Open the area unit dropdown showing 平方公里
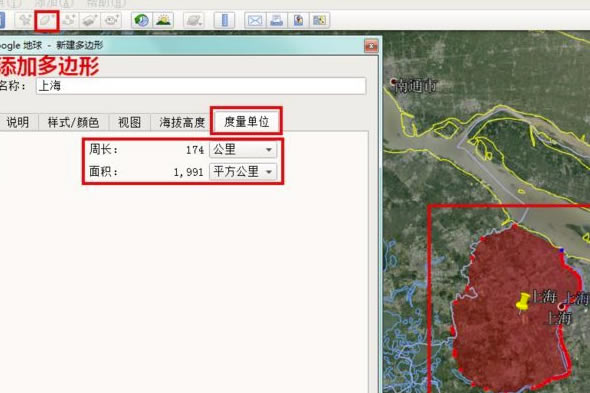This screenshot has width=590, height=393. (243, 172)
